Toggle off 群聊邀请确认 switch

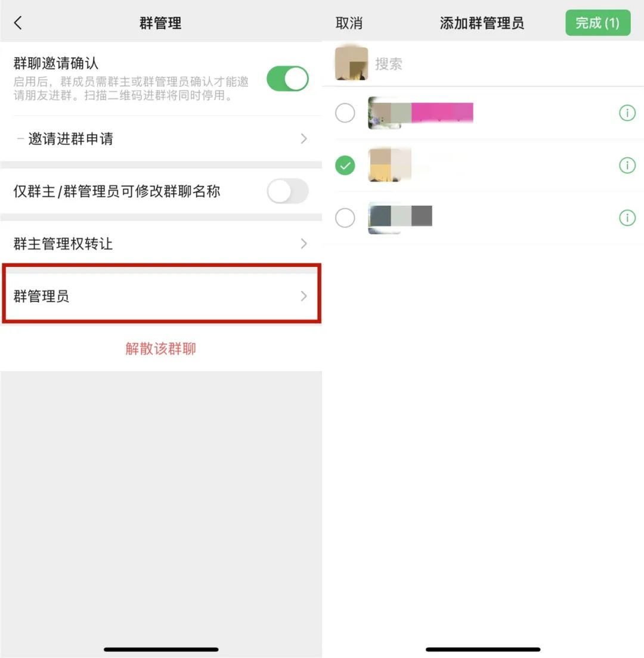click(x=287, y=79)
